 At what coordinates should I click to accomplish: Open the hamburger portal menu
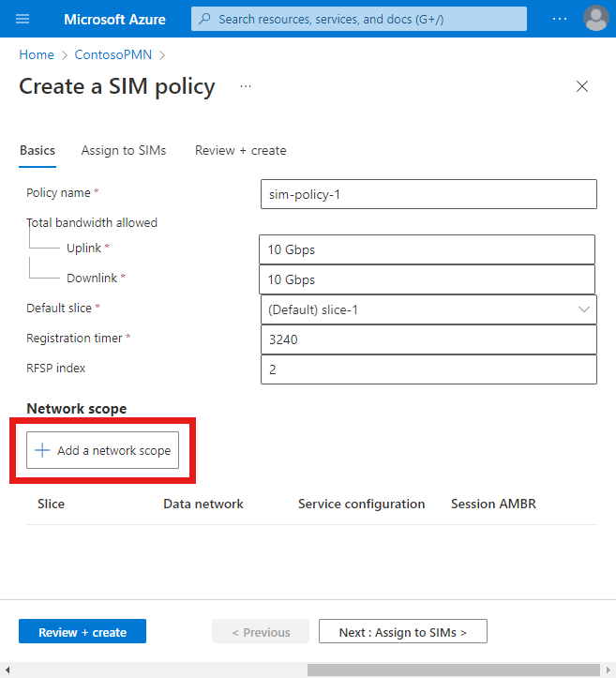pos(23,19)
